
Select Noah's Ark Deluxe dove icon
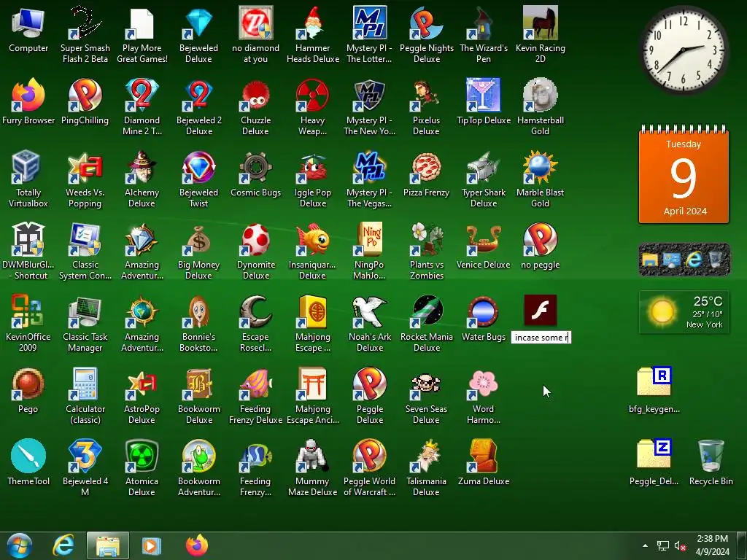(370, 312)
